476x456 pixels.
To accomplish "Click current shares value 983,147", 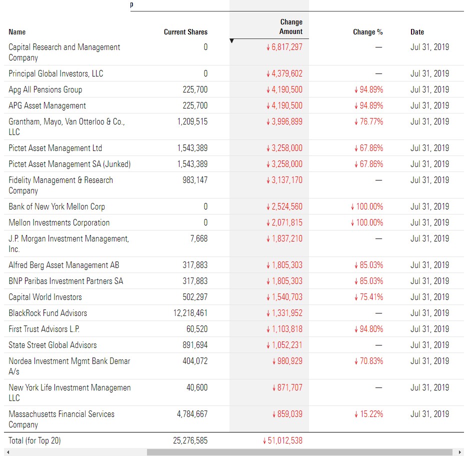I will 195,180.
